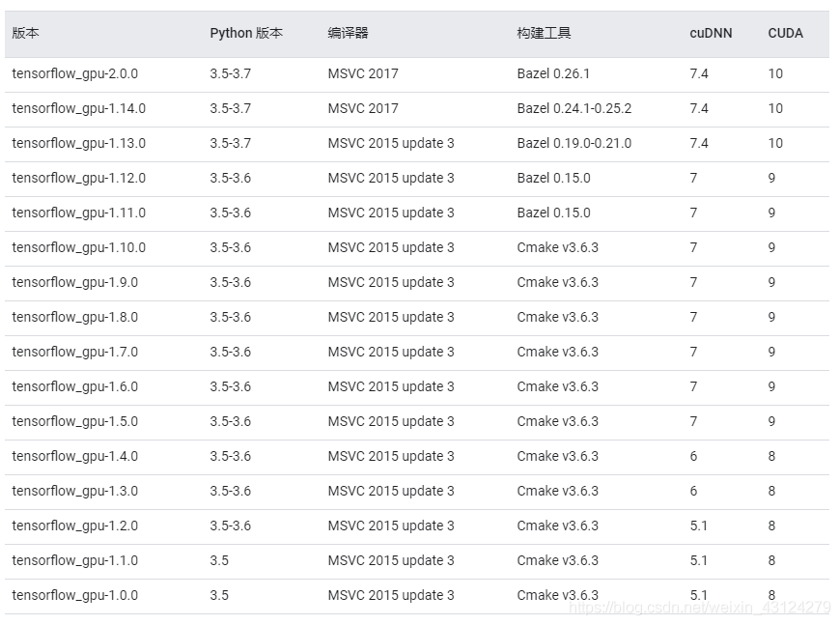Click cuDNN 7.4 in tensorflow_gpu-2.0.0 row
Viewport: 840px width, 625px height.
(x=699, y=74)
